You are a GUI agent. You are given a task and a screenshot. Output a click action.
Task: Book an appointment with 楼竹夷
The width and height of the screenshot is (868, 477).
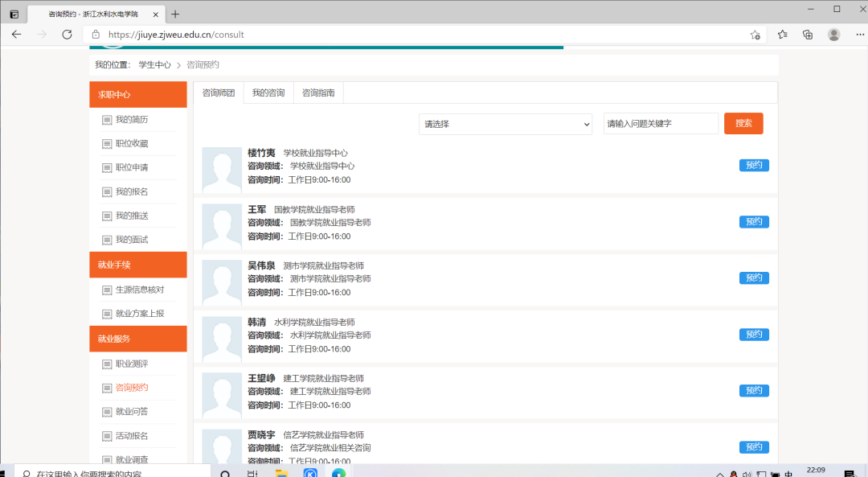click(x=754, y=165)
